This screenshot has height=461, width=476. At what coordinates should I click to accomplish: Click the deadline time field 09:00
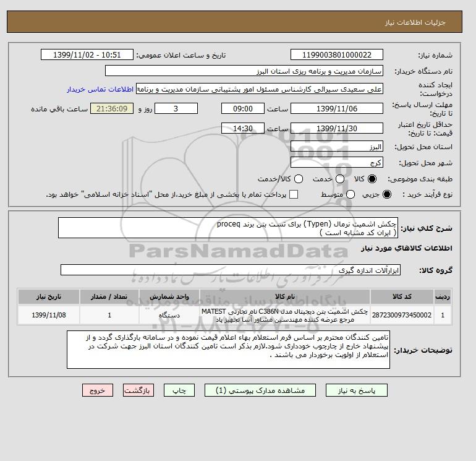point(243,108)
